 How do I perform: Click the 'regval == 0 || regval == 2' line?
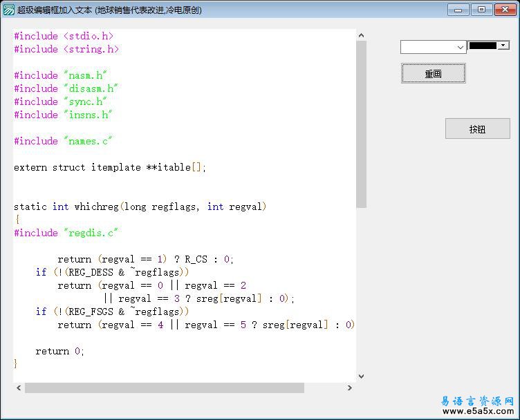coord(152,285)
